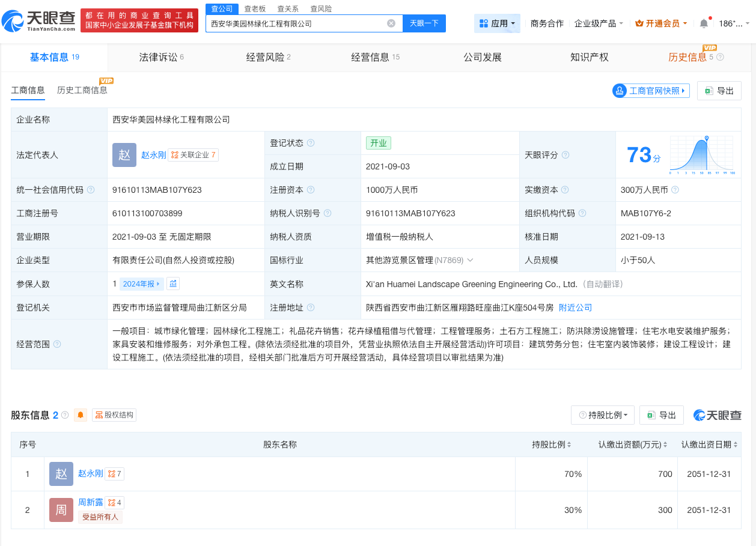Click help icon next to 注册资本
Screen dimensions: 756x546
click(x=311, y=190)
